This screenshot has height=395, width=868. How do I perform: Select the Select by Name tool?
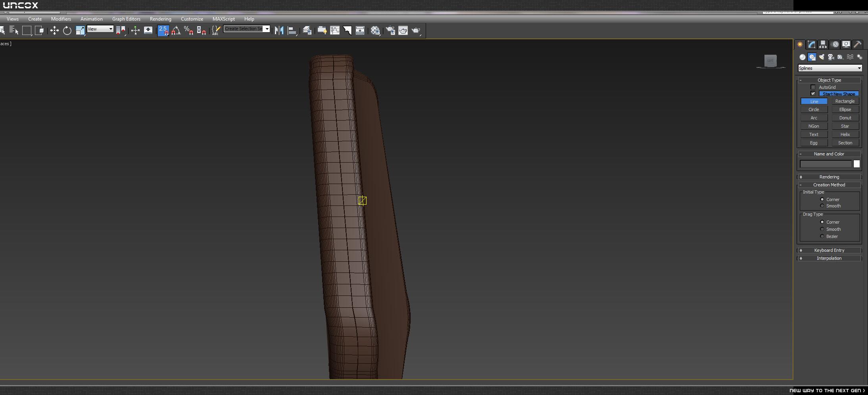coord(14,31)
